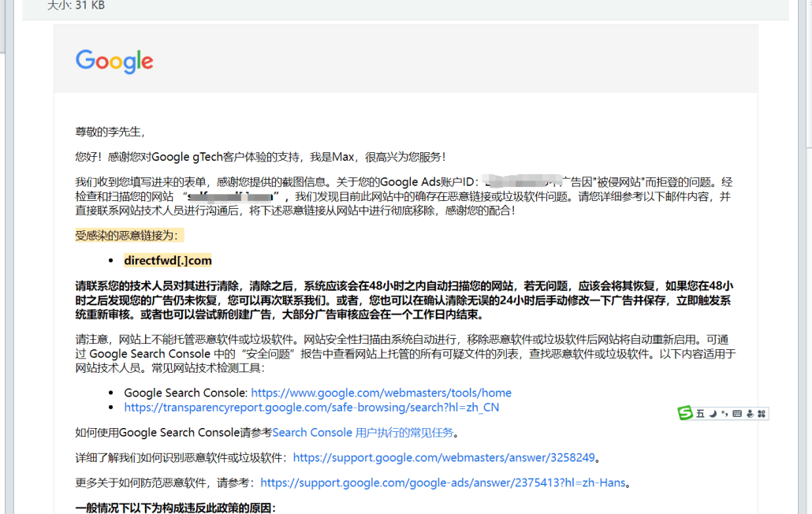Toggle Chinese punctuation mode in IME bar
This screenshot has height=514, width=812.
[x=724, y=414]
